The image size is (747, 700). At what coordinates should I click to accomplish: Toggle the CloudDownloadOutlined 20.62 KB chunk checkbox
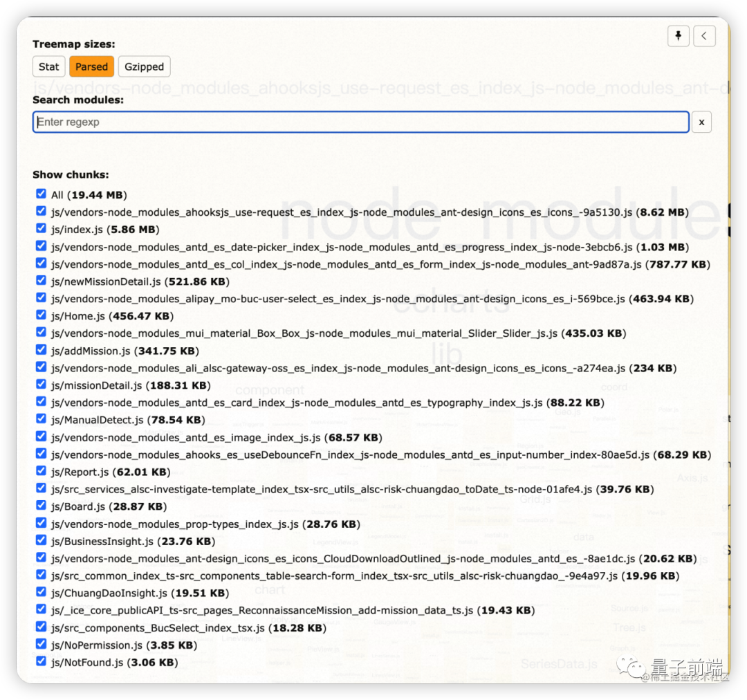click(41, 558)
